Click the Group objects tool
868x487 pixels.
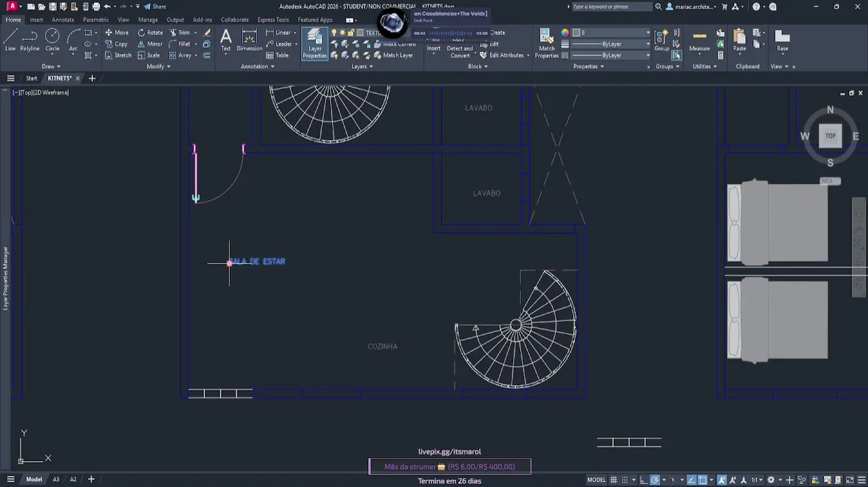tap(662, 40)
